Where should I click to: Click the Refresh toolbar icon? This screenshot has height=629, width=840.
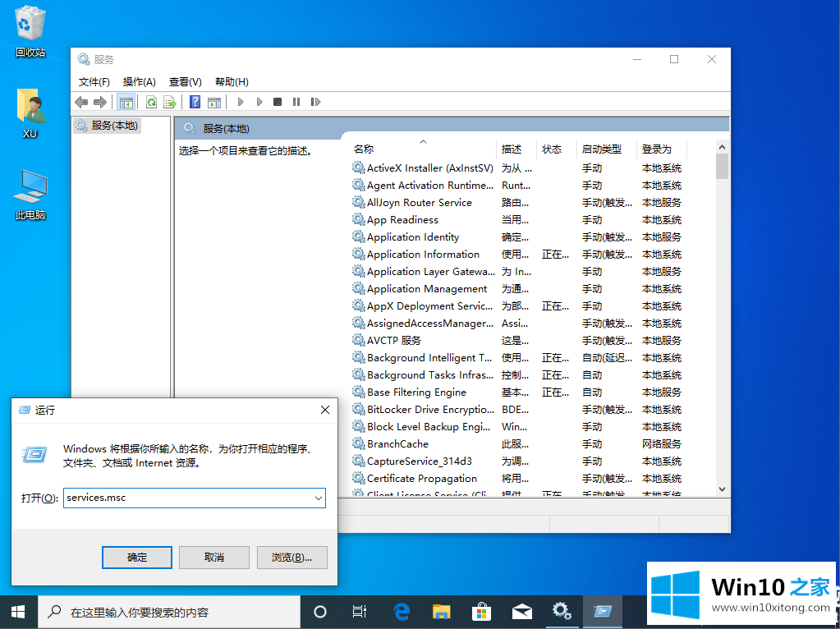[x=151, y=102]
